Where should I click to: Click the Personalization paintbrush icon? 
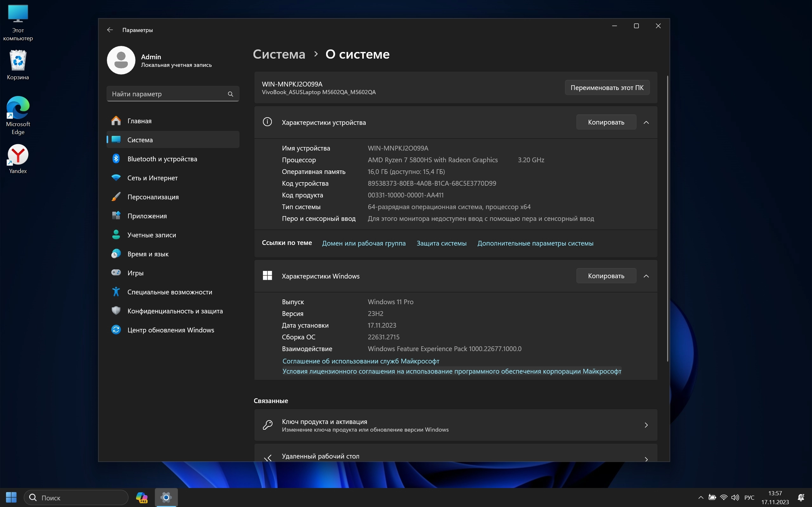(x=116, y=197)
